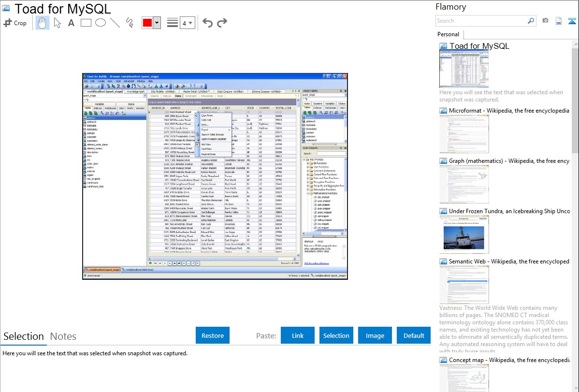The image size is (579, 392).
Task: Undo the last annotation
Action: click(207, 23)
